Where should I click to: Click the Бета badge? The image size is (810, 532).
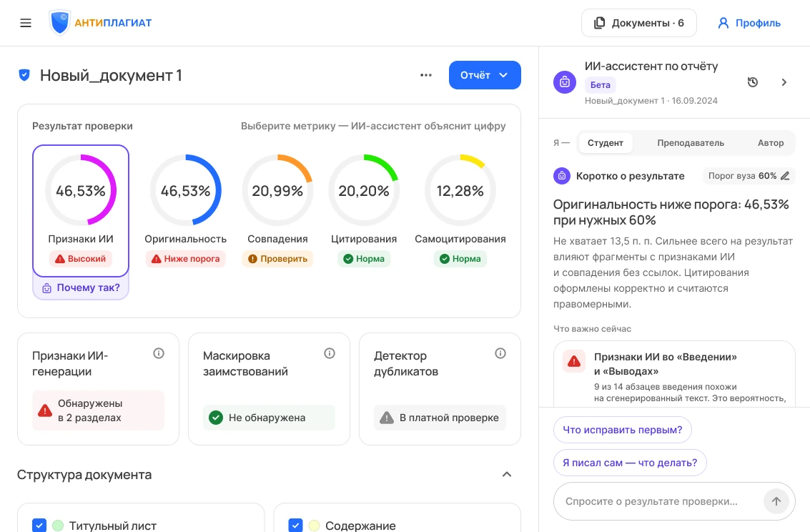click(x=601, y=84)
